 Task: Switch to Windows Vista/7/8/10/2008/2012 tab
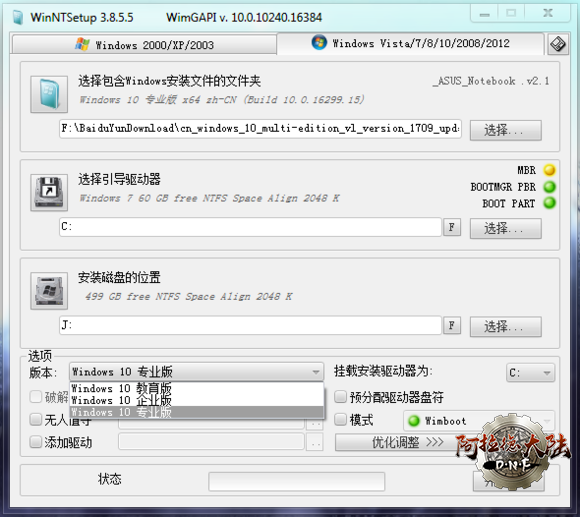(x=411, y=43)
